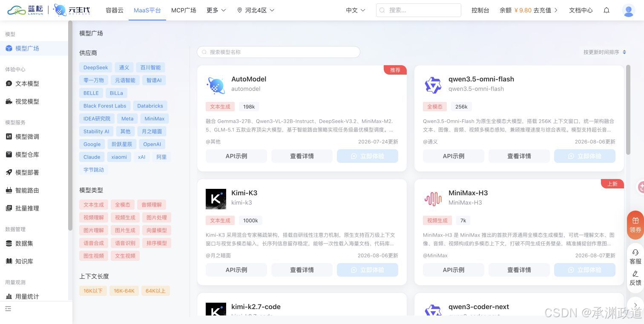644x324 pixels.
Task: Open 领券 coupon gift icon
Action: [635, 220]
